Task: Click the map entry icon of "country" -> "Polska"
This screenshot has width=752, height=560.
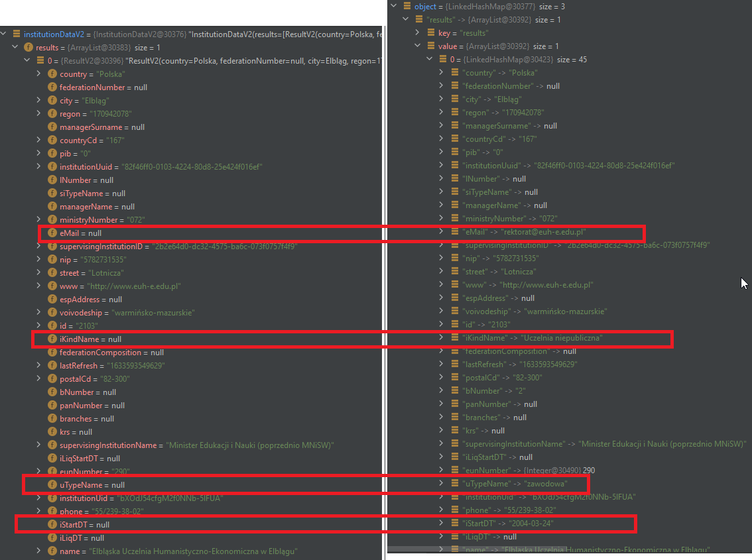Action: click(x=455, y=72)
